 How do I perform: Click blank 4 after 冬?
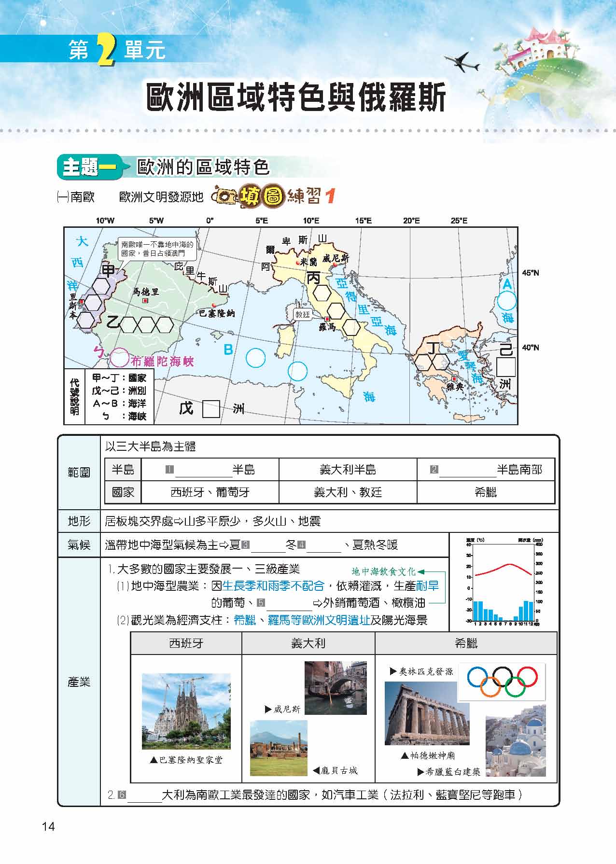coord(324,545)
